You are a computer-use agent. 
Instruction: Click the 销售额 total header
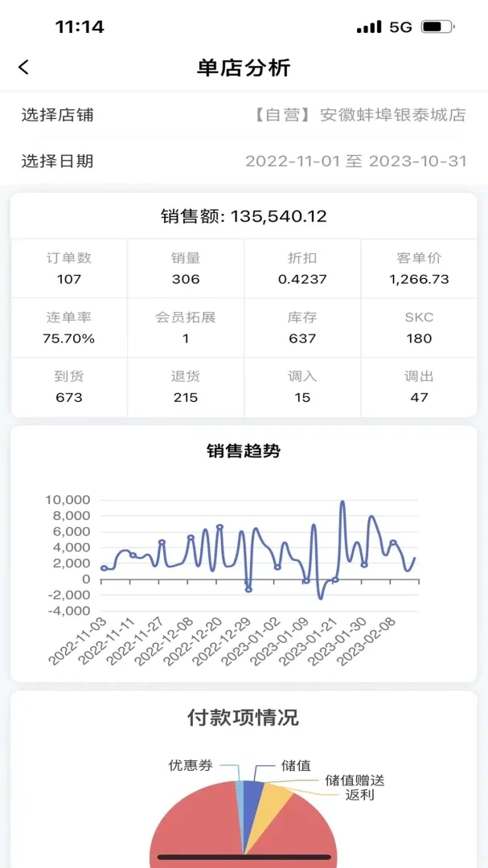244,216
